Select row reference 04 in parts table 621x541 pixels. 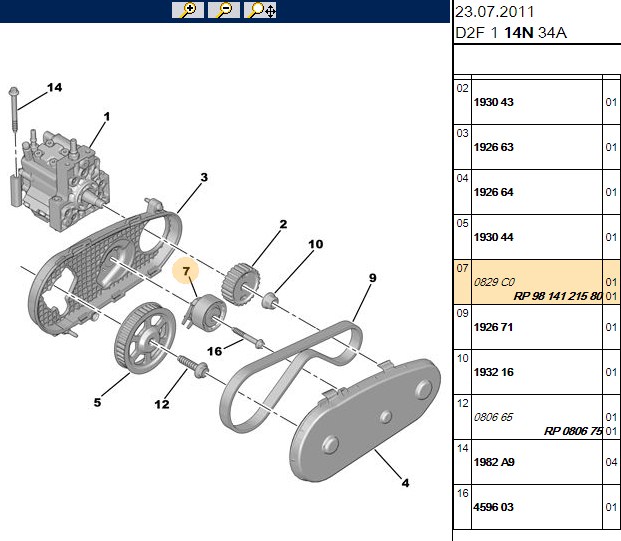462,178
